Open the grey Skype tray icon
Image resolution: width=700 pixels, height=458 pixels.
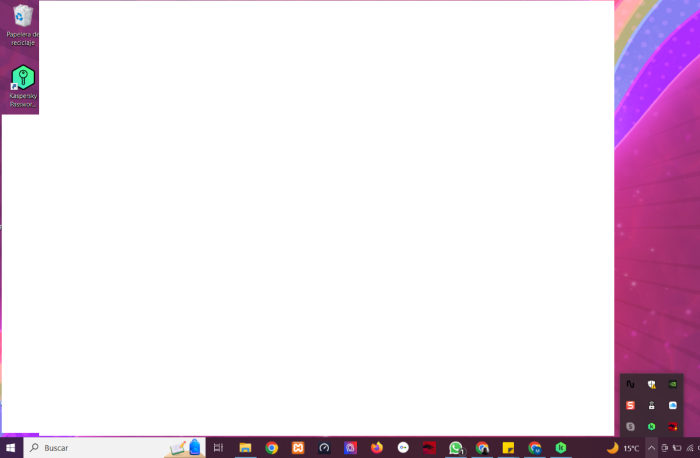pos(630,427)
